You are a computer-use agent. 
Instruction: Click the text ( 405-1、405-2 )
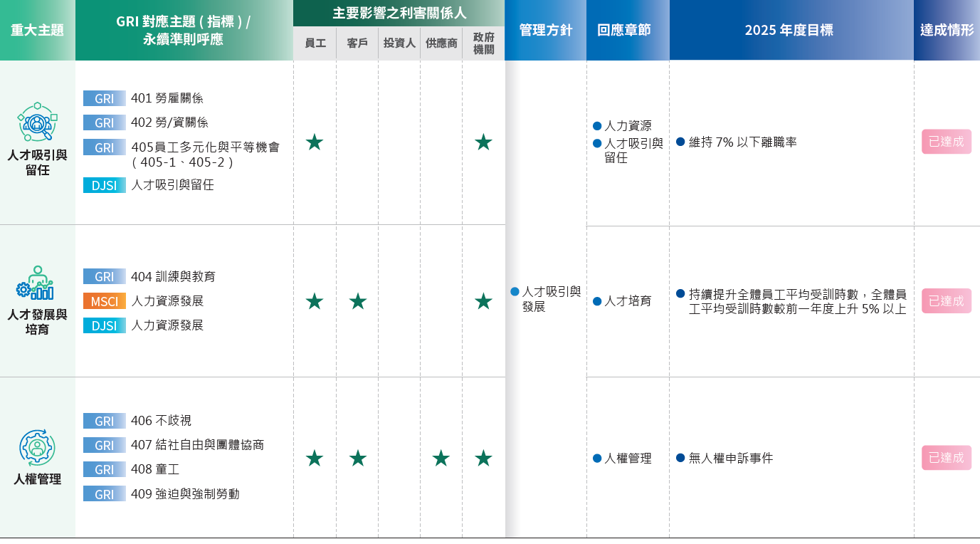[x=183, y=162]
